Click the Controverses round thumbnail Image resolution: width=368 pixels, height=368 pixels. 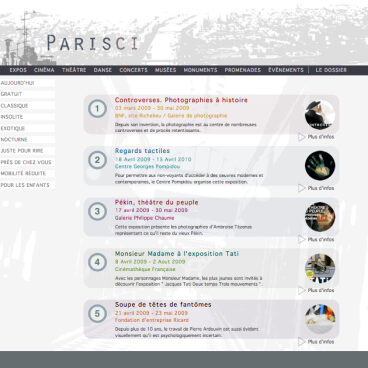pyautogui.click(x=320, y=115)
